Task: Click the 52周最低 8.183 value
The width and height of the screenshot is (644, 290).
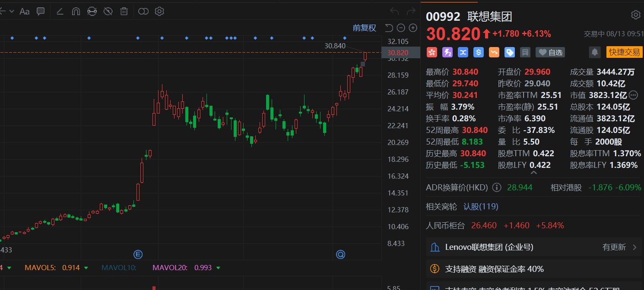Action: tap(473, 142)
